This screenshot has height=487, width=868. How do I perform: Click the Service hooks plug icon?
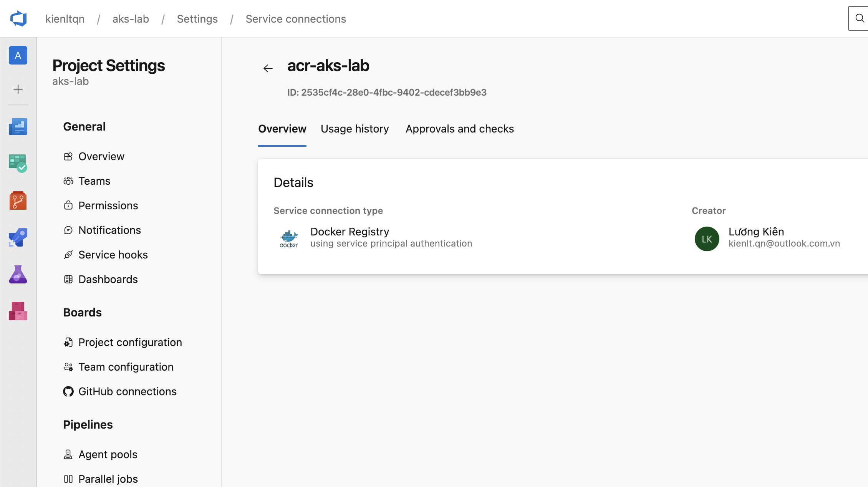point(68,255)
